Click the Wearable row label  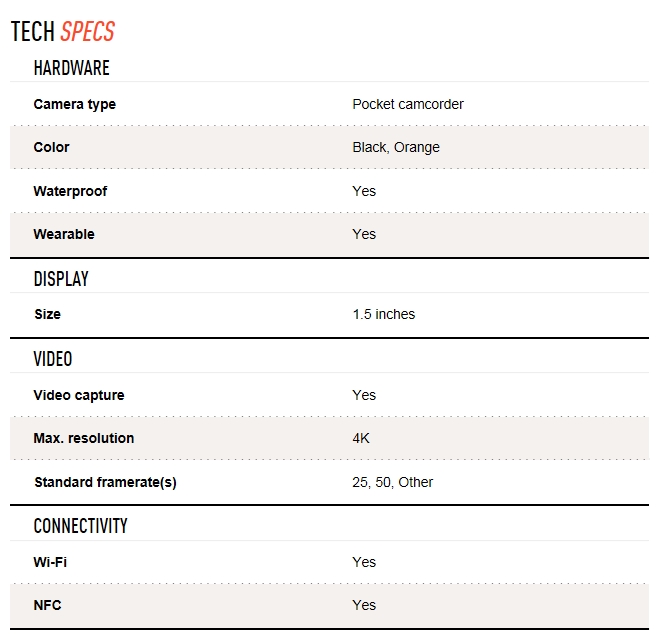point(64,234)
